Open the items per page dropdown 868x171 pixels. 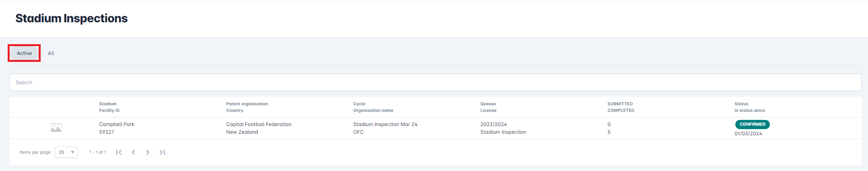pyautogui.click(x=66, y=152)
